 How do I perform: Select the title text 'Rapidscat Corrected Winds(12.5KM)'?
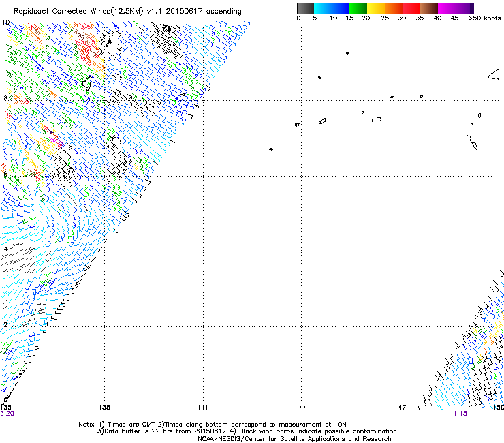click(x=78, y=12)
